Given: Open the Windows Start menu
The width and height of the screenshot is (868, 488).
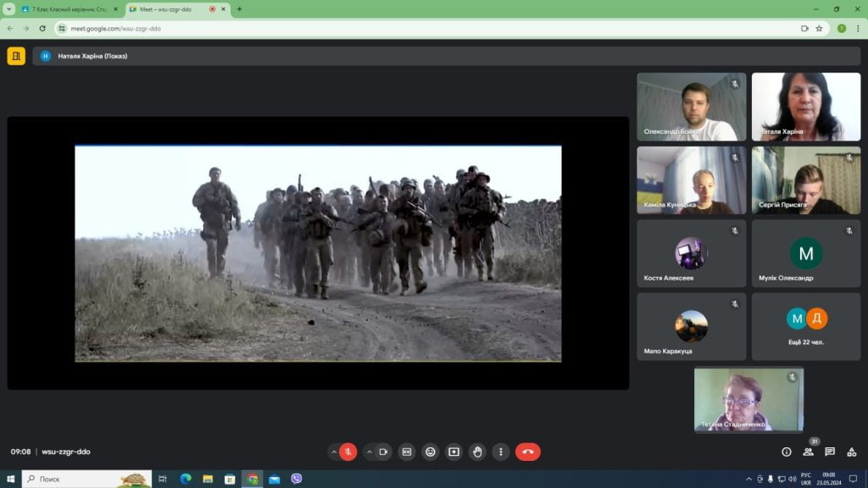Looking at the screenshot, I should click(10, 480).
